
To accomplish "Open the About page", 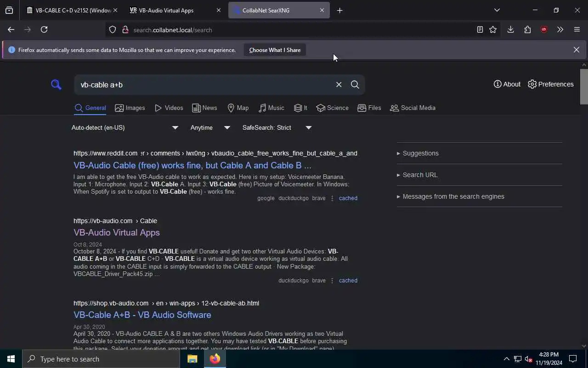I will click(507, 84).
